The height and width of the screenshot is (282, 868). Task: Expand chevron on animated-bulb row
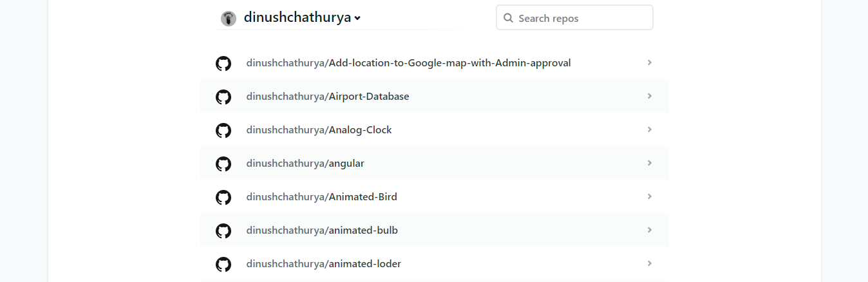[x=650, y=230]
